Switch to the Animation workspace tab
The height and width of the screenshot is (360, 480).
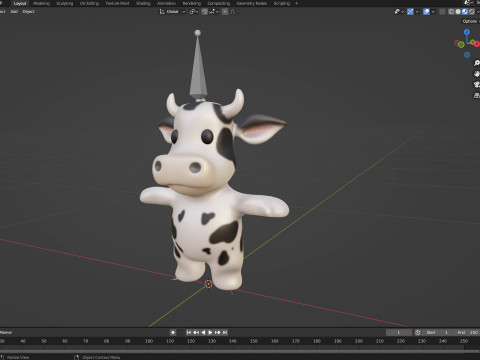click(x=166, y=3)
